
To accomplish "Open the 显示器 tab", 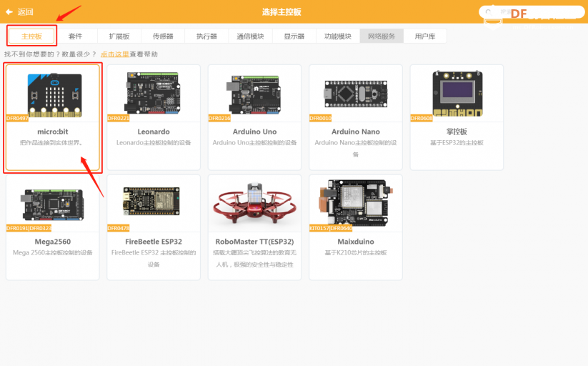I will [294, 36].
